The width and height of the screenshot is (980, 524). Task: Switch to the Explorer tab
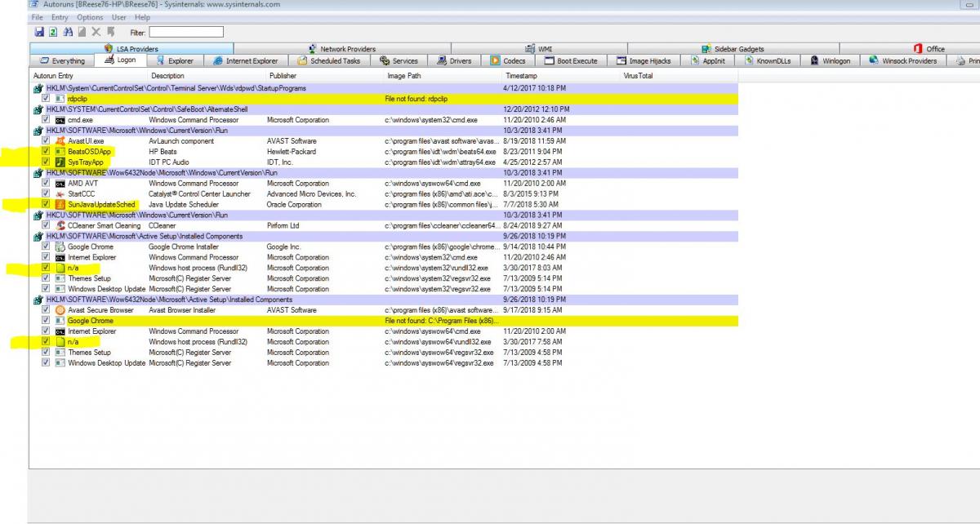coord(175,61)
